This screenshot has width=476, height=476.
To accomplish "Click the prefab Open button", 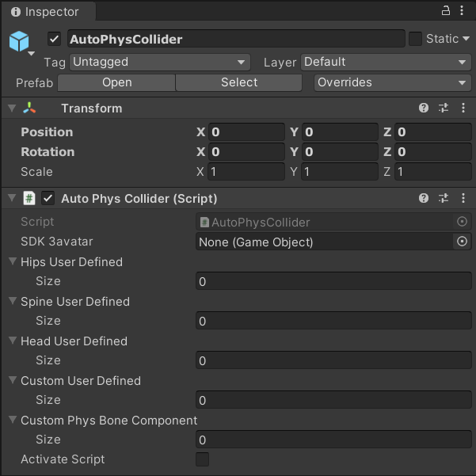I will (x=116, y=82).
